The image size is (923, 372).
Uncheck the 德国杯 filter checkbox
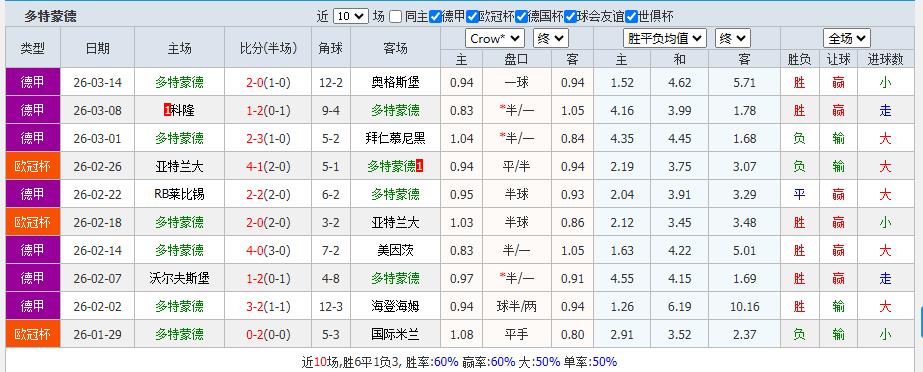[x=522, y=16]
